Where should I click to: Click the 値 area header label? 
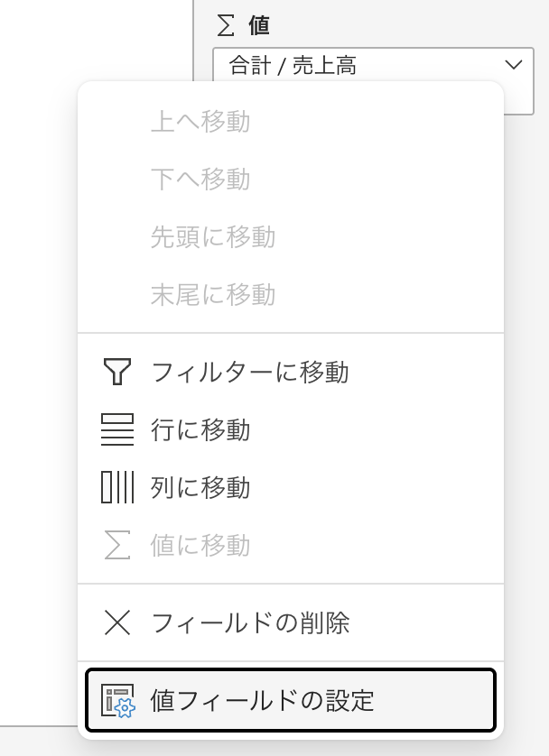click(x=259, y=25)
